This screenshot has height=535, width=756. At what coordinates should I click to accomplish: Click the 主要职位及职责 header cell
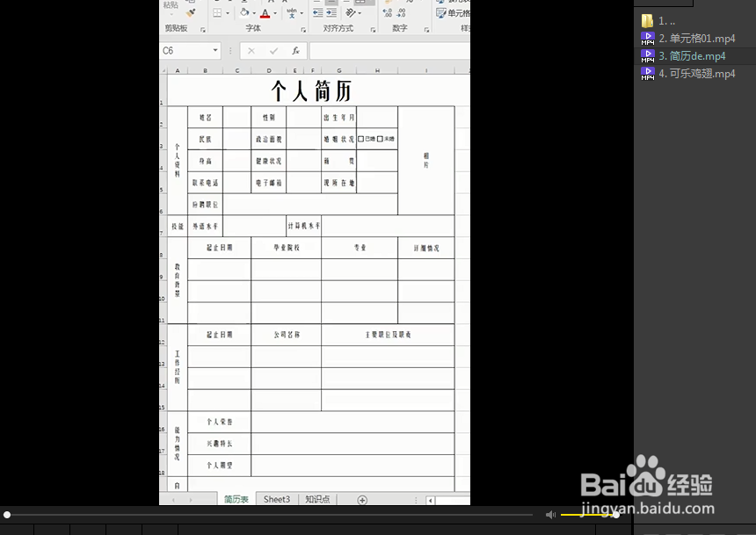tap(389, 335)
